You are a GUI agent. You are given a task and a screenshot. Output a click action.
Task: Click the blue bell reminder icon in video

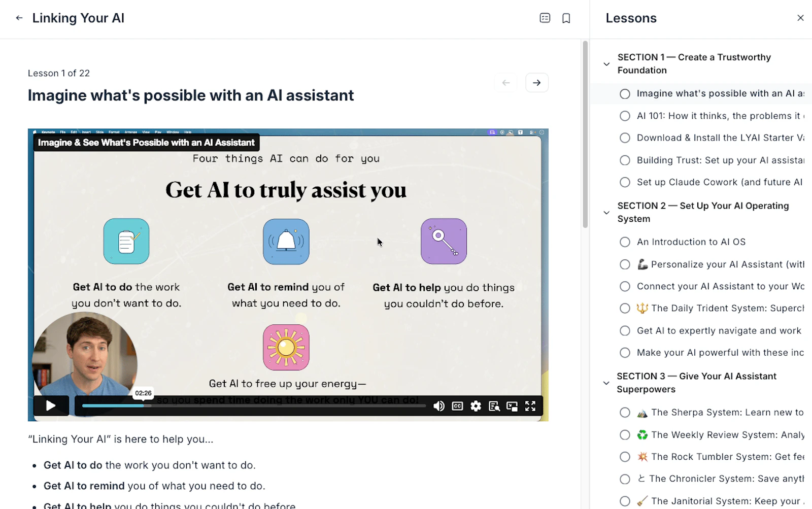(286, 242)
